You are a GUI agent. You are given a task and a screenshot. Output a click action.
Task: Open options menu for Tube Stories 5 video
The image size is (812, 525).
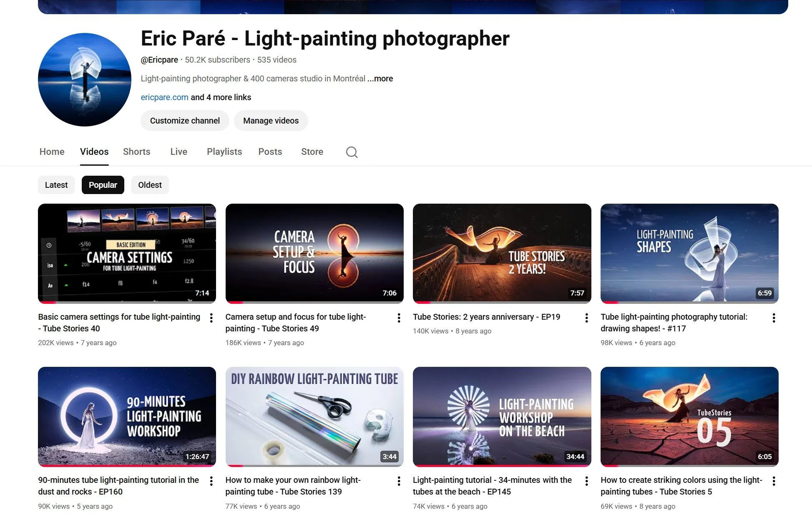point(774,481)
